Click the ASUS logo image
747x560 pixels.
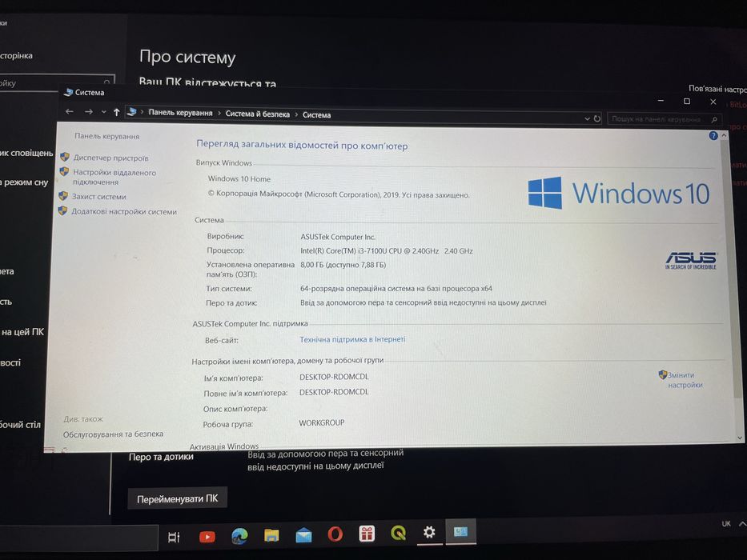pos(691,261)
